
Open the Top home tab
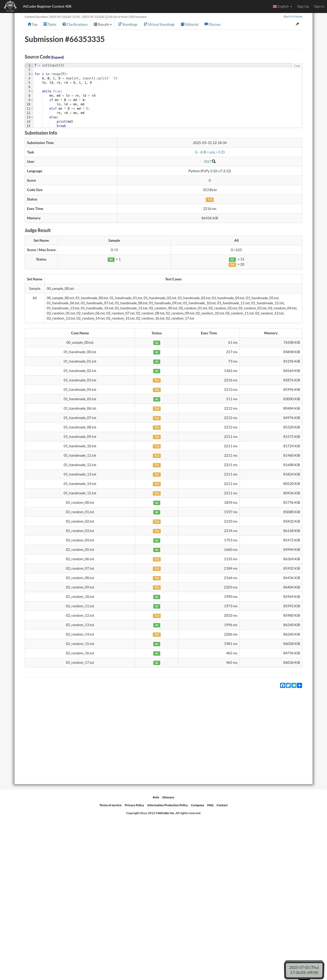pyautogui.click(x=32, y=24)
